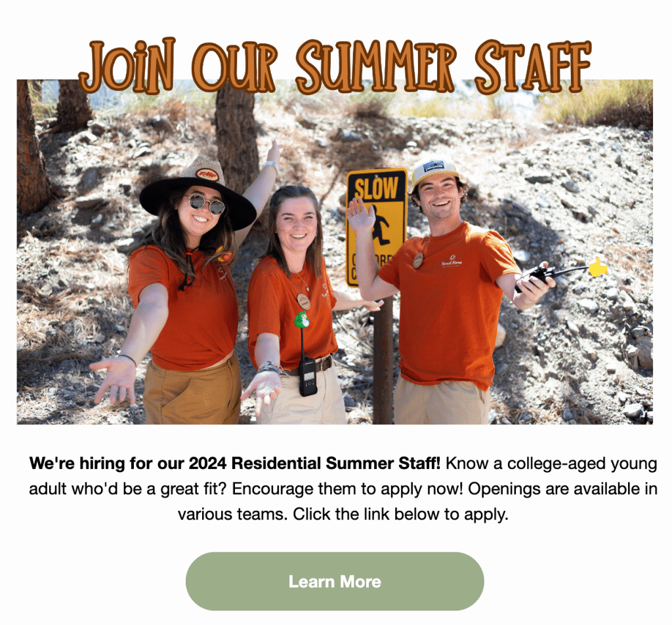Click the yellow thumbs-up on radio antenna
The height and width of the screenshot is (625, 672).
(598, 268)
